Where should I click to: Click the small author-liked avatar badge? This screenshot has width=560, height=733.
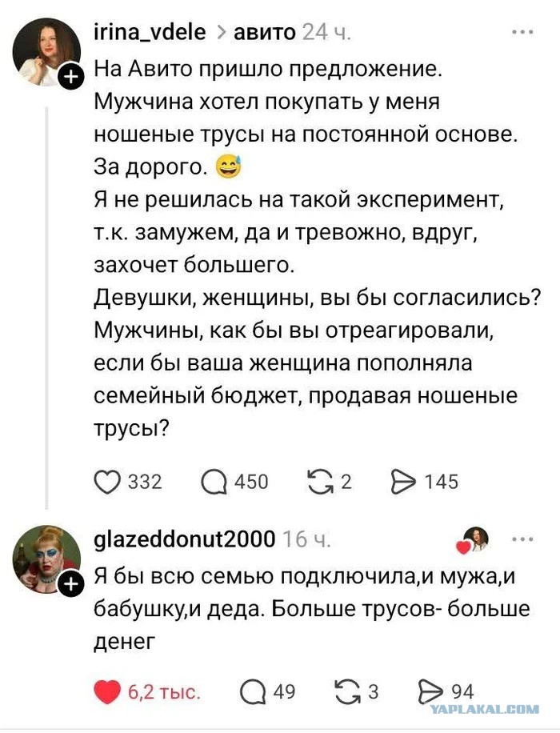point(475,539)
